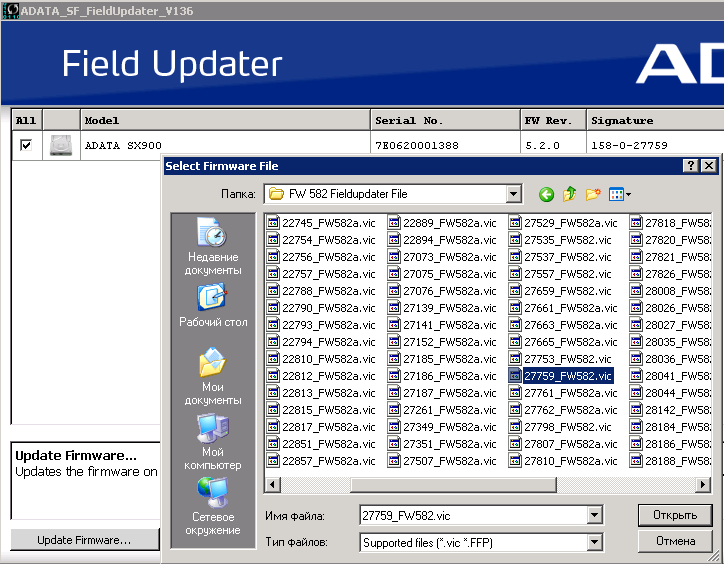This screenshot has width=724, height=565.
Task: Click the All column header
Action: tap(27, 120)
